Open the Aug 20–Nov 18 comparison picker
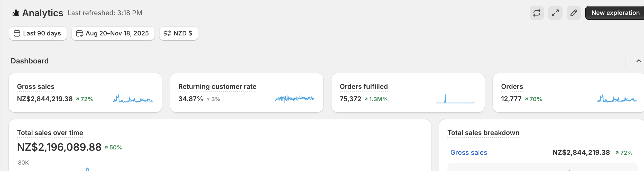 coord(113,33)
